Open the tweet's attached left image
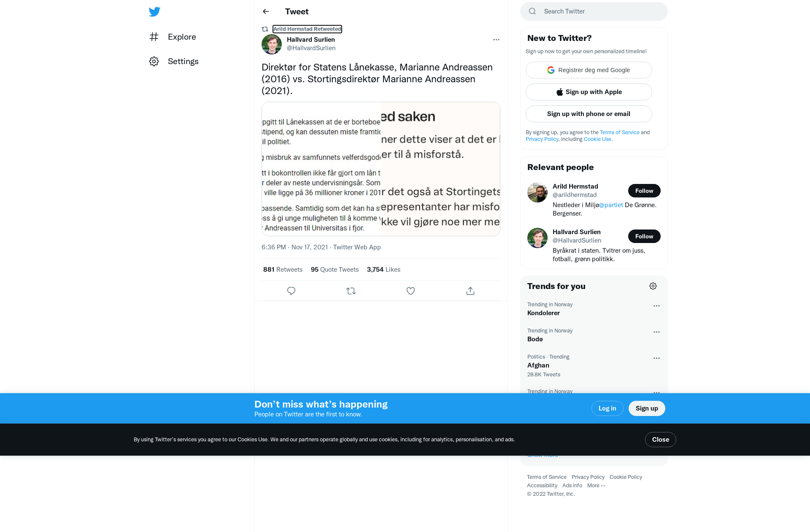This screenshot has height=532, width=810. pyautogui.click(x=321, y=169)
